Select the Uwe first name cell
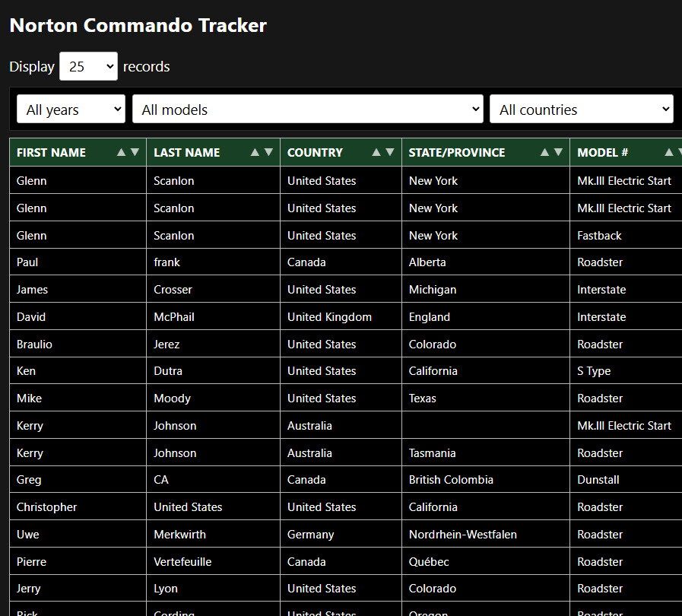This screenshot has height=616, width=682. pyautogui.click(x=78, y=534)
